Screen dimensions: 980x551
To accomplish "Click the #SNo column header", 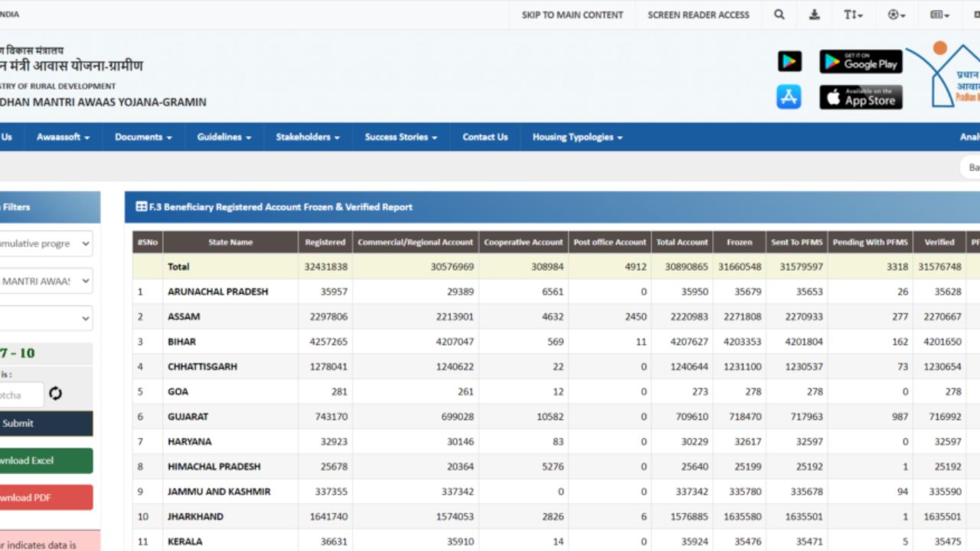I will coord(148,242).
